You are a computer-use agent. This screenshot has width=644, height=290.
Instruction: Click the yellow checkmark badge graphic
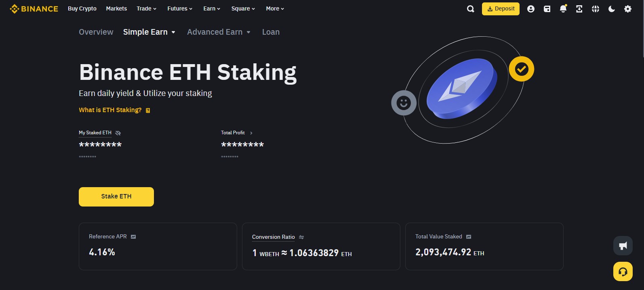[522, 69]
